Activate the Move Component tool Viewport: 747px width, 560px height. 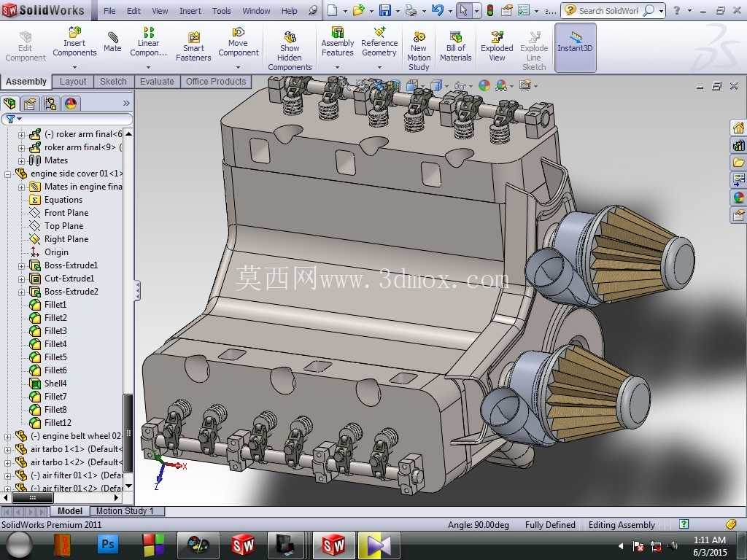(239, 42)
